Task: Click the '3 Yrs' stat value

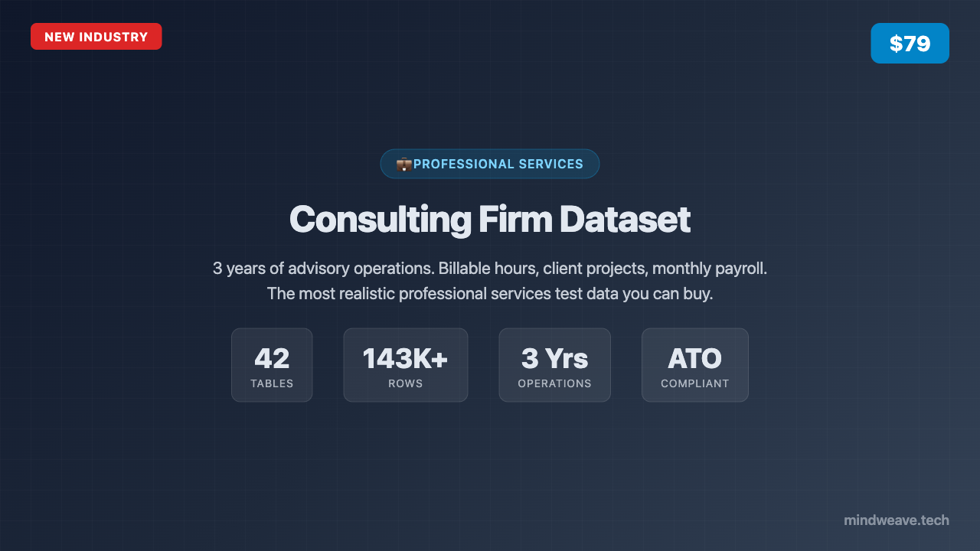Action: pos(554,358)
